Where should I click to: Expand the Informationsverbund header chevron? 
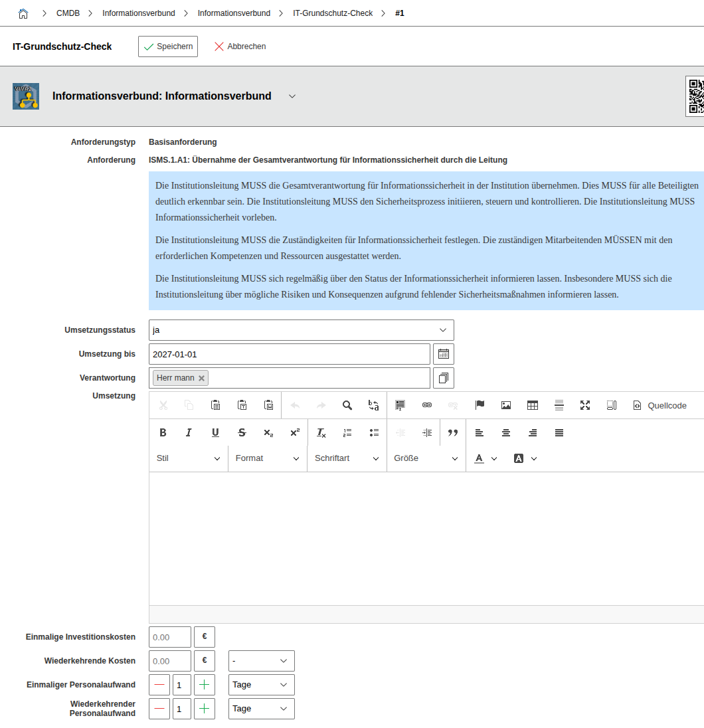tap(292, 96)
